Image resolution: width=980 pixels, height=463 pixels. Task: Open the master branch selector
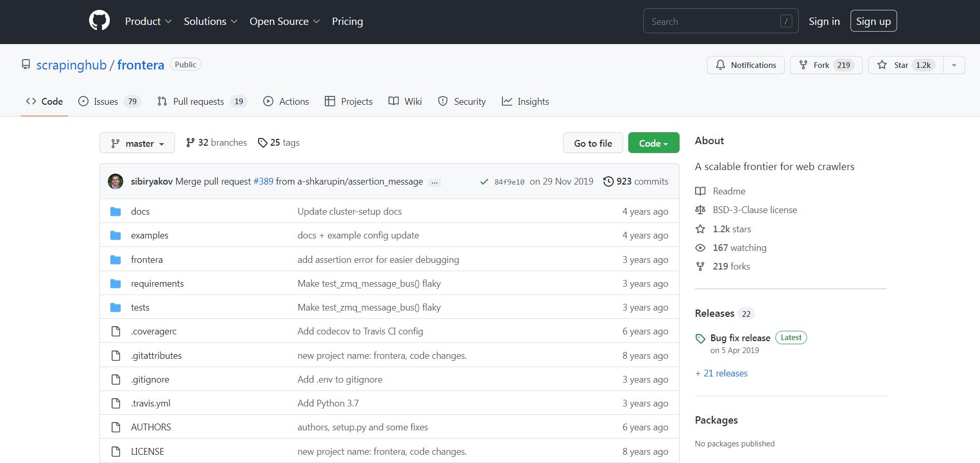click(x=137, y=143)
